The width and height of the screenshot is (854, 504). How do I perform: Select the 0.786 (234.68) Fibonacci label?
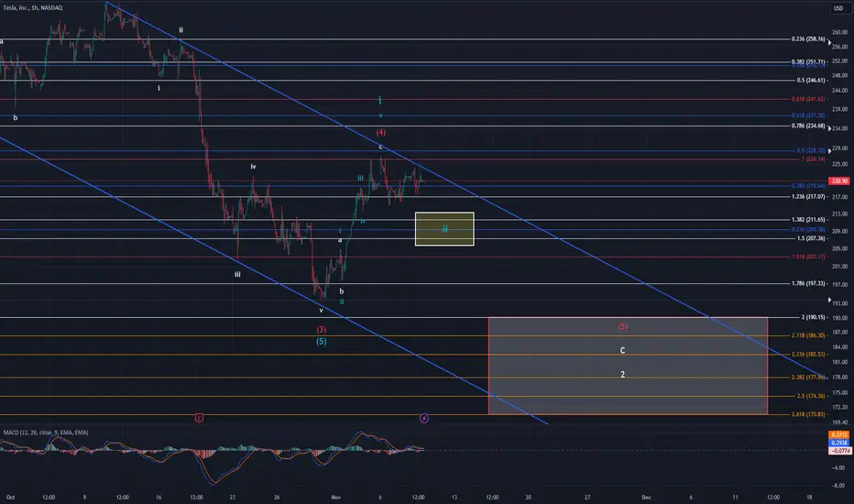[808, 126]
